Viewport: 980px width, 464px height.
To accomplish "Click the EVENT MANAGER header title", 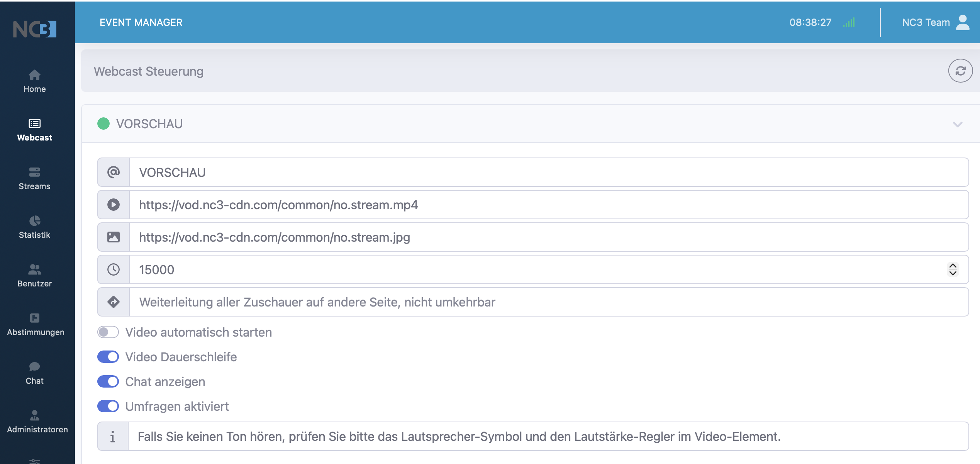I will point(141,22).
